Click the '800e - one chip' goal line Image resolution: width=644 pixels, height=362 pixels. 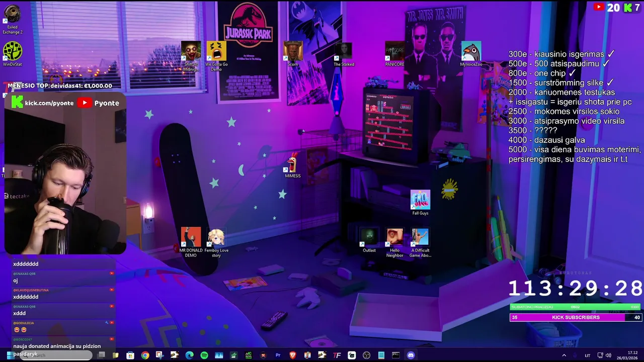tap(542, 73)
